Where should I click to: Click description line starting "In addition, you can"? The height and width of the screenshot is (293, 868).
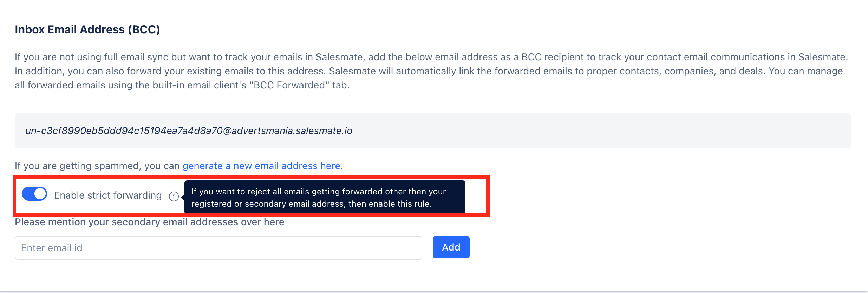click(429, 71)
